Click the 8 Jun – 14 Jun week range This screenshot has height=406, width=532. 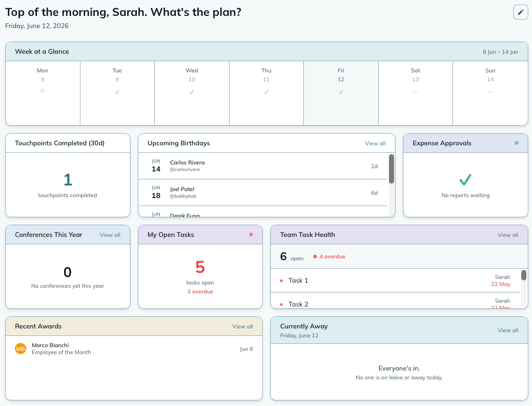(x=501, y=52)
